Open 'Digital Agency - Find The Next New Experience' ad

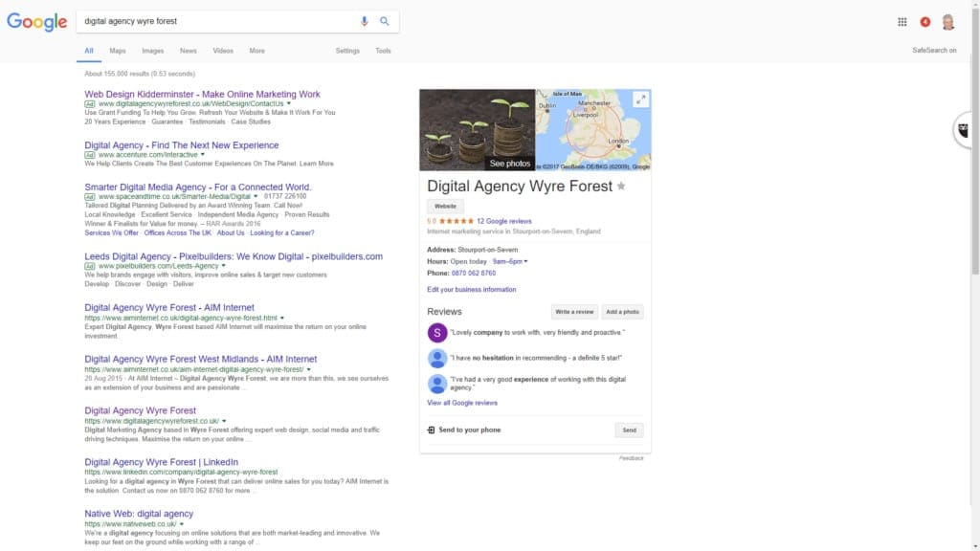point(182,145)
